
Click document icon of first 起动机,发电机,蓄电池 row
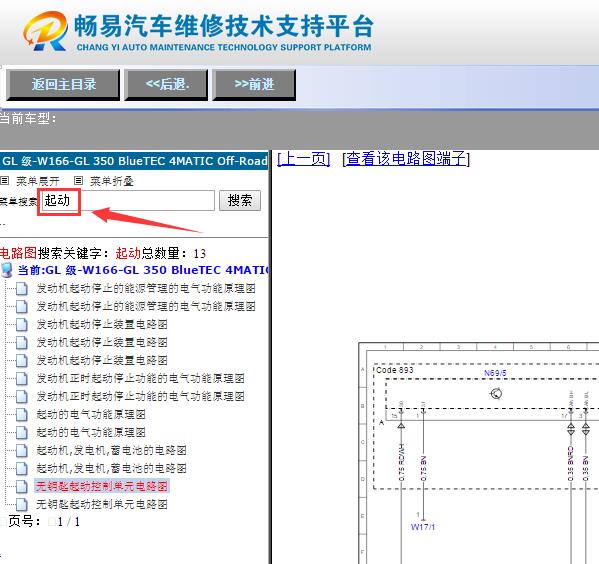coord(22,450)
